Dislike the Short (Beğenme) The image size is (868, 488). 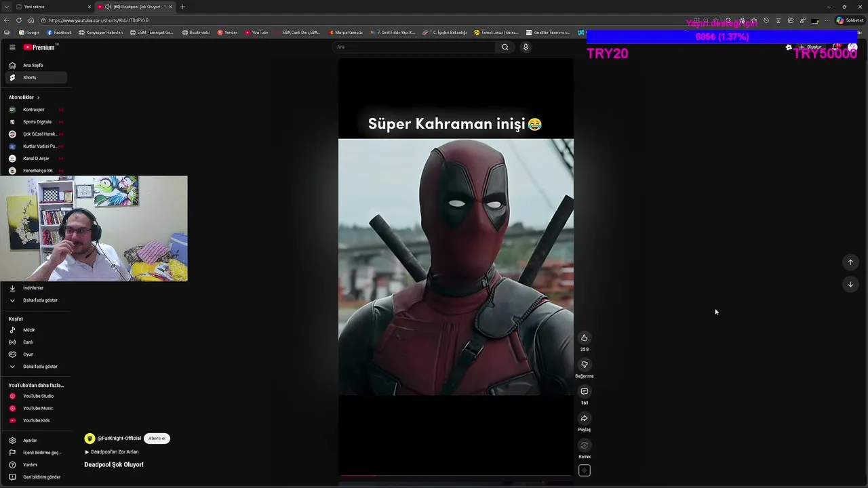click(x=584, y=365)
